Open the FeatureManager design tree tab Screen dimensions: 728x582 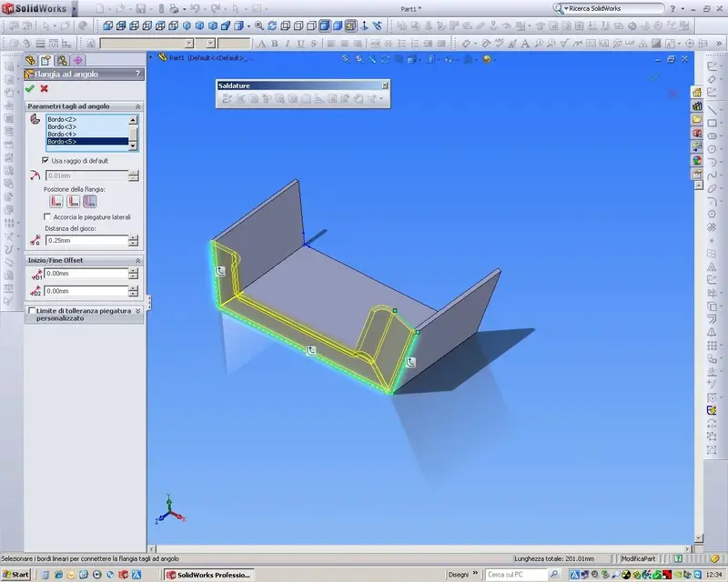30,60
